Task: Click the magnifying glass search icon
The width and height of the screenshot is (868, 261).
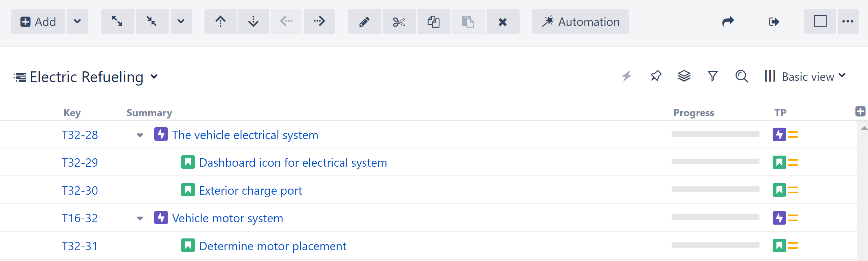Action: coord(741,76)
